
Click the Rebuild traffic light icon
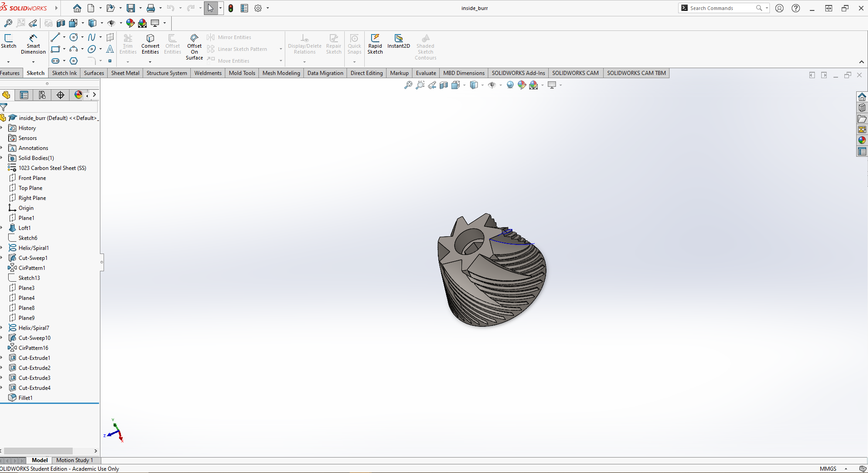point(231,8)
